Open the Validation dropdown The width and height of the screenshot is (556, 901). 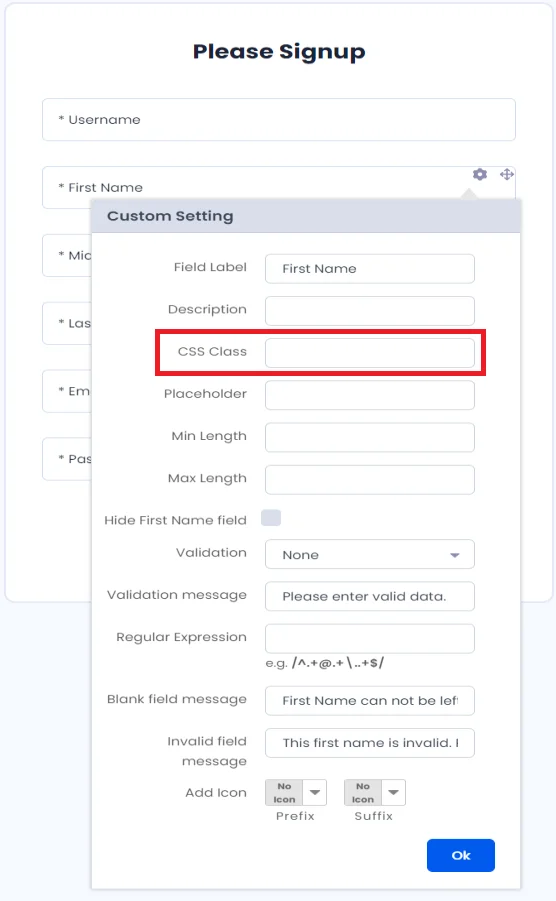pyautogui.click(x=370, y=555)
